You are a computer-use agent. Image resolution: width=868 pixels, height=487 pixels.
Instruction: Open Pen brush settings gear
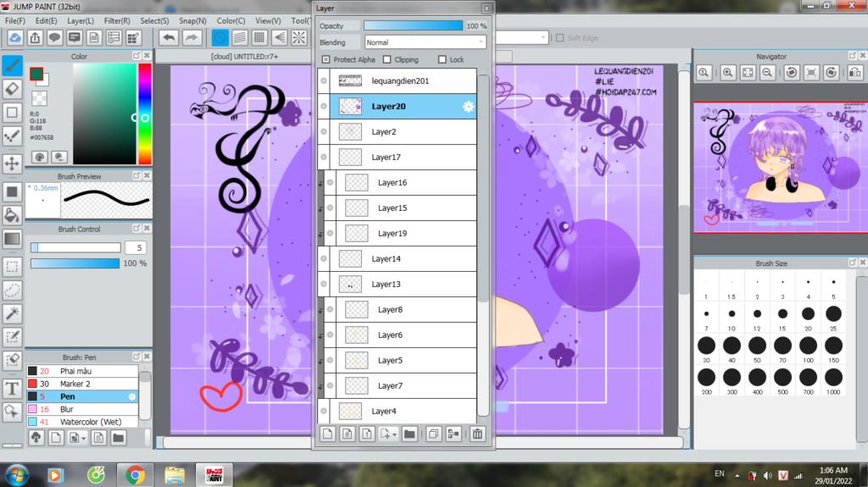[x=131, y=396]
